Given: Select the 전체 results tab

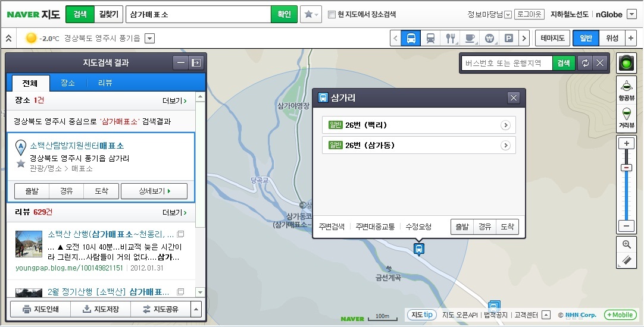Looking at the screenshot, I should [30, 83].
